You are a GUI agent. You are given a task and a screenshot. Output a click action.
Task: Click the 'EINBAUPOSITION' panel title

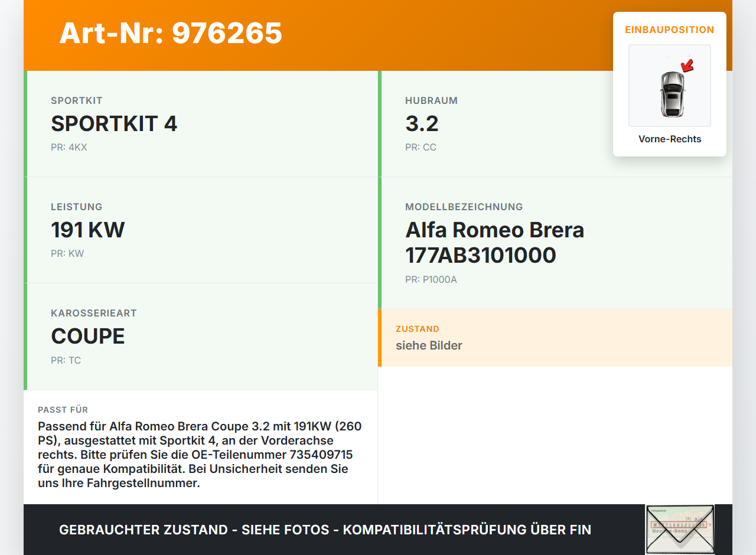[x=669, y=29]
